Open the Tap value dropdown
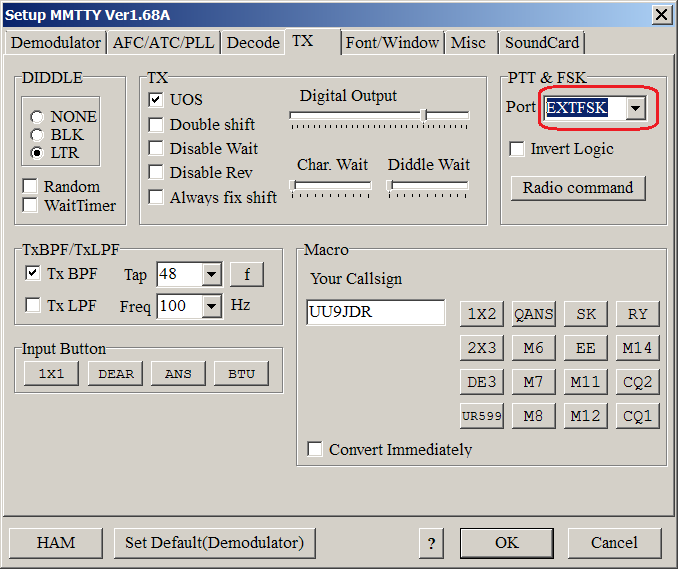 (x=211, y=274)
